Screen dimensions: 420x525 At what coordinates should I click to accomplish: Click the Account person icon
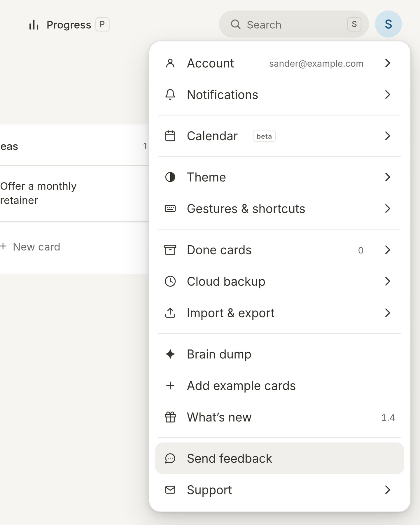170,63
